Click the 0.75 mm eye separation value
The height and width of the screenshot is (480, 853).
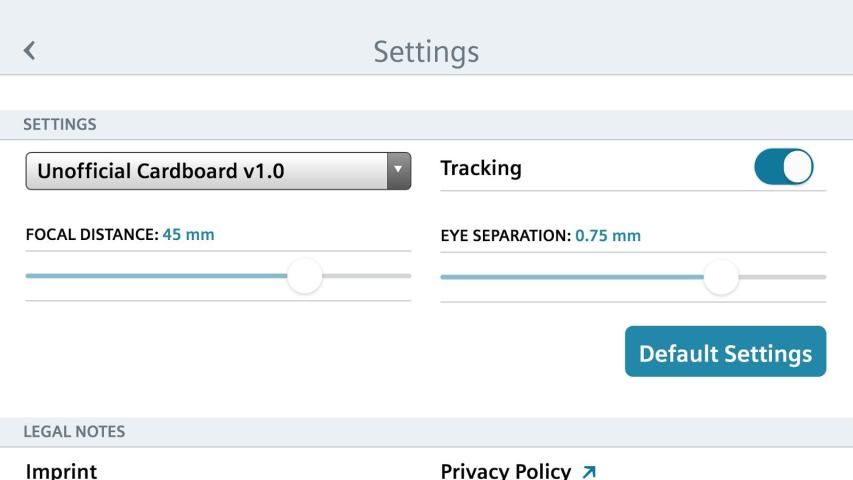point(608,236)
